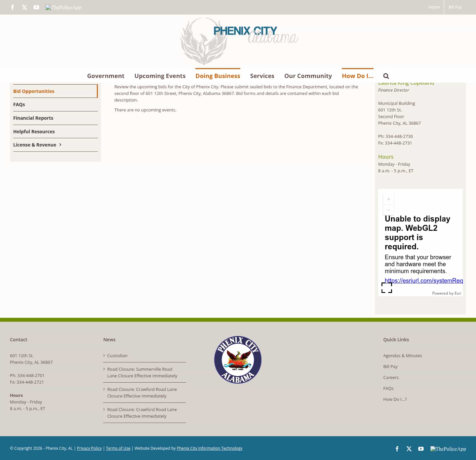Open FAQs quick link in footer
The image size is (476, 460).
388,389
